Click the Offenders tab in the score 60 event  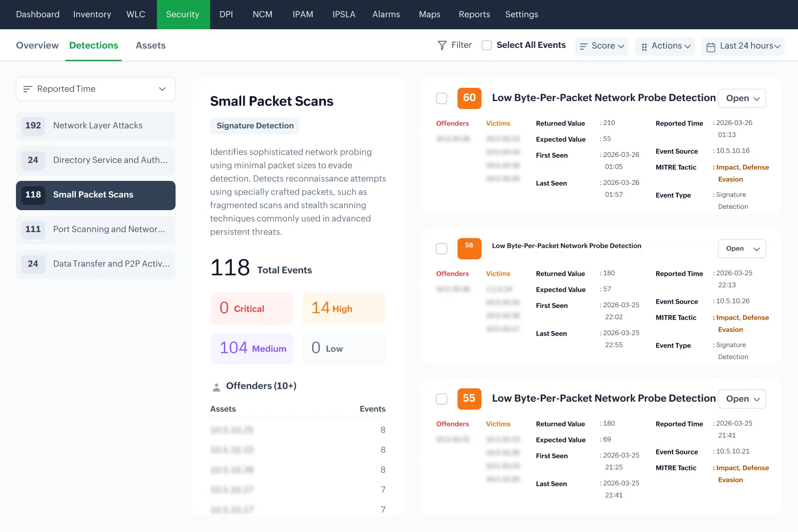click(452, 124)
